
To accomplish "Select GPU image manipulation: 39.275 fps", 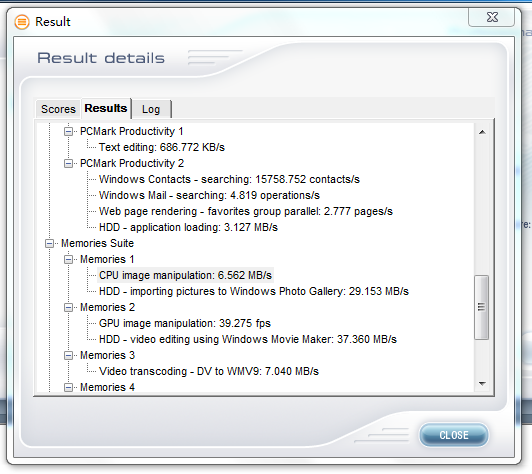I will pyautogui.click(x=185, y=323).
